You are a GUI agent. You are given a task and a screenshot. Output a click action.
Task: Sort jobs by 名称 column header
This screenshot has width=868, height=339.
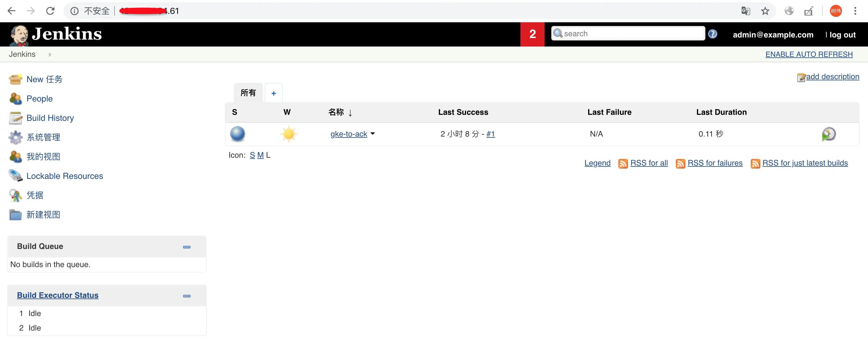click(336, 112)
